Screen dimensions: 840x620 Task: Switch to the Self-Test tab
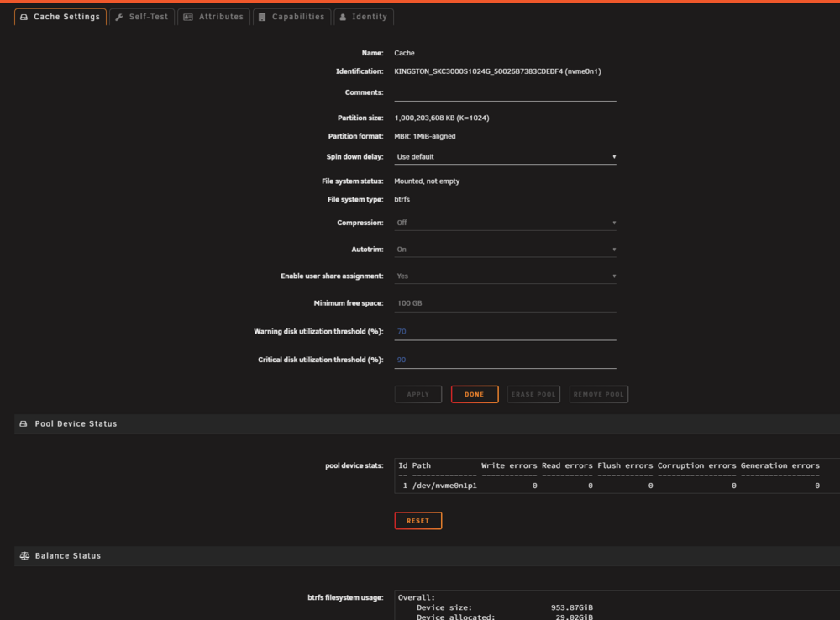coord(142,17)
